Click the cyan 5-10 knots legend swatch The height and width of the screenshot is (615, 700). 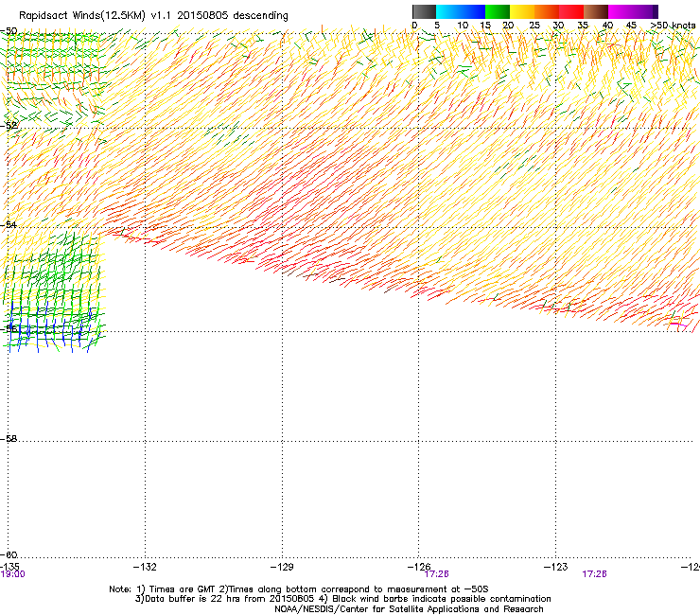[448, 11]
